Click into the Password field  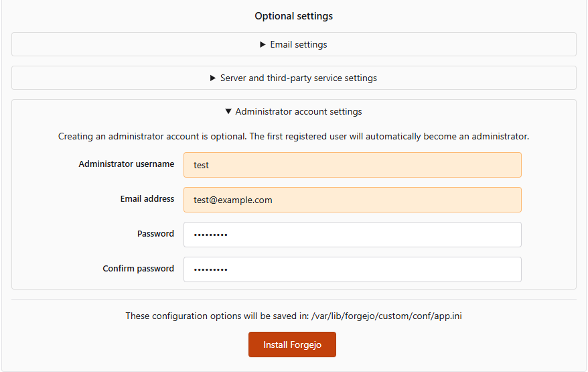point(352,235)
